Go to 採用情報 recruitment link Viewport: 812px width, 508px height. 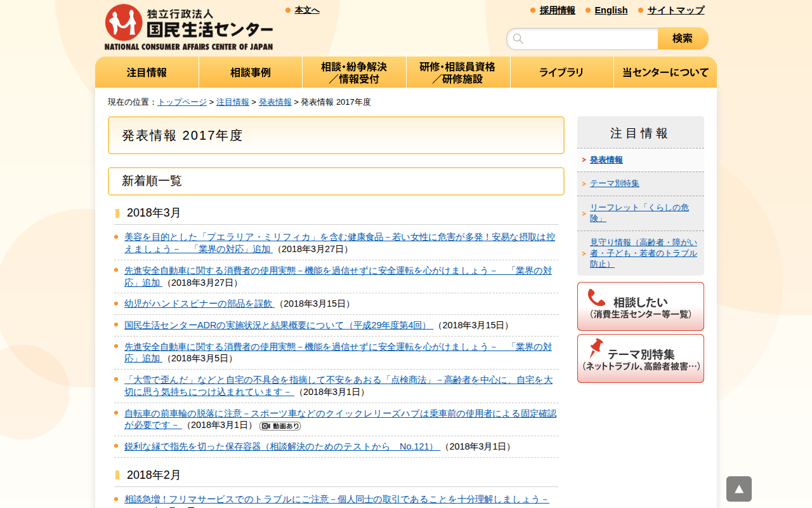click(557, 10)
